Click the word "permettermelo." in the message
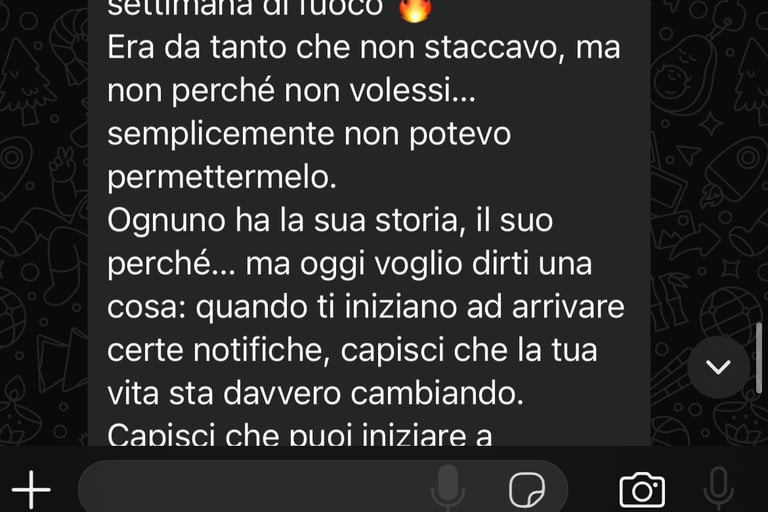Image resolution: width=768 pixels, height=512 pixels. 222,177
